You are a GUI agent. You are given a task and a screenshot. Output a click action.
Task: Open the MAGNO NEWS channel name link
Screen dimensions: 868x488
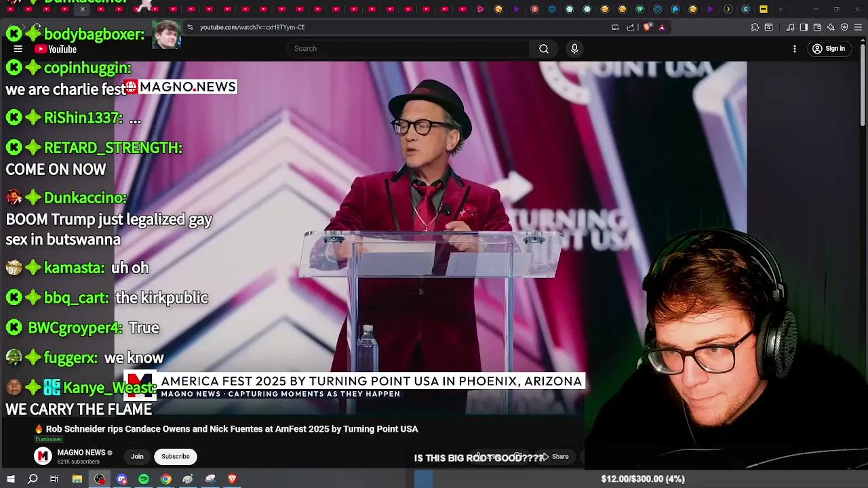tap(81, 453)
